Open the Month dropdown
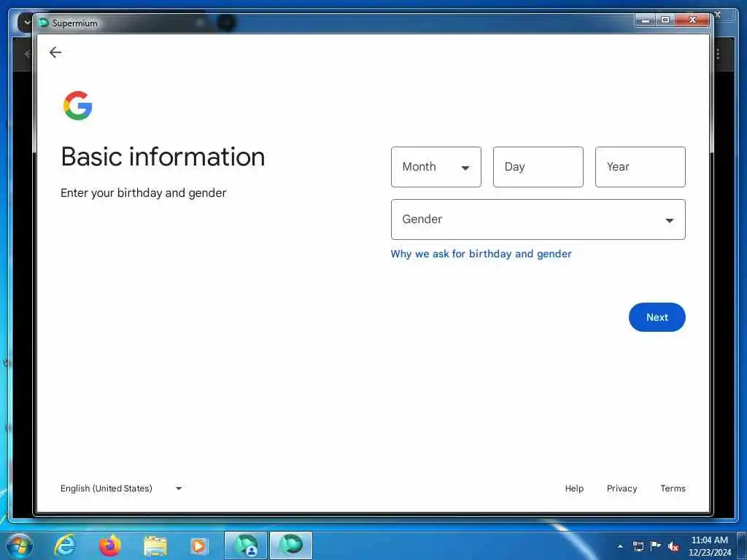 pyautogui.click(x=436, y=167)
